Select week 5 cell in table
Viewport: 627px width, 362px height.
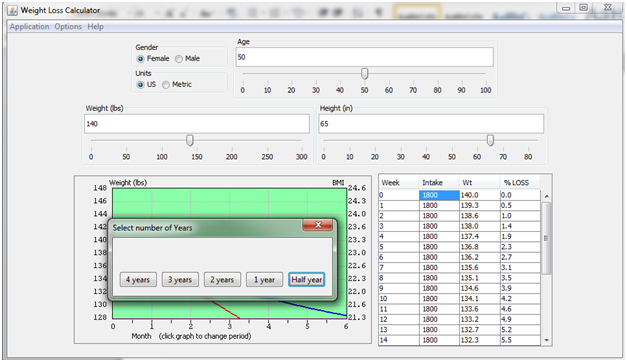tap(399, 247)
